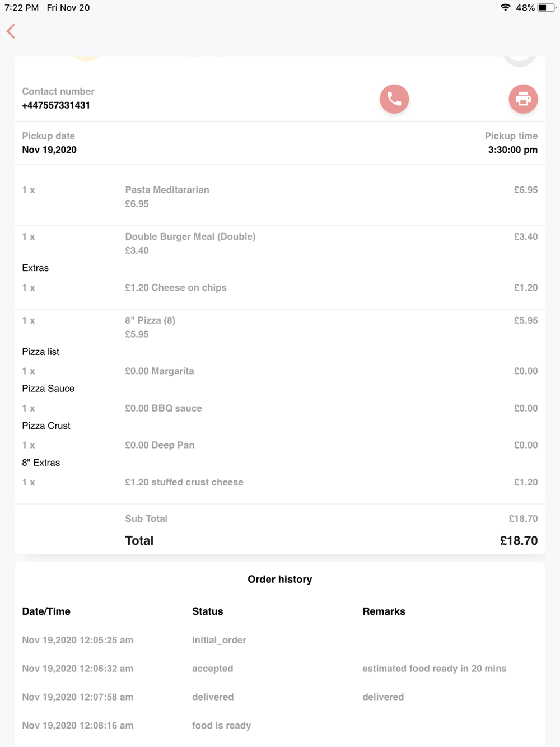Tap the battery indicator icon
560x747 pixels.
point(546,8)
